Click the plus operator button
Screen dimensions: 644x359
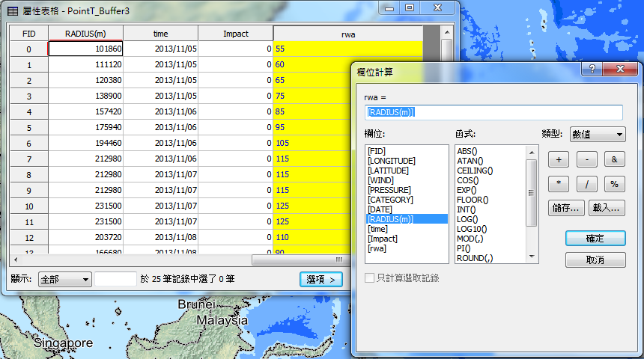point(559,159)
